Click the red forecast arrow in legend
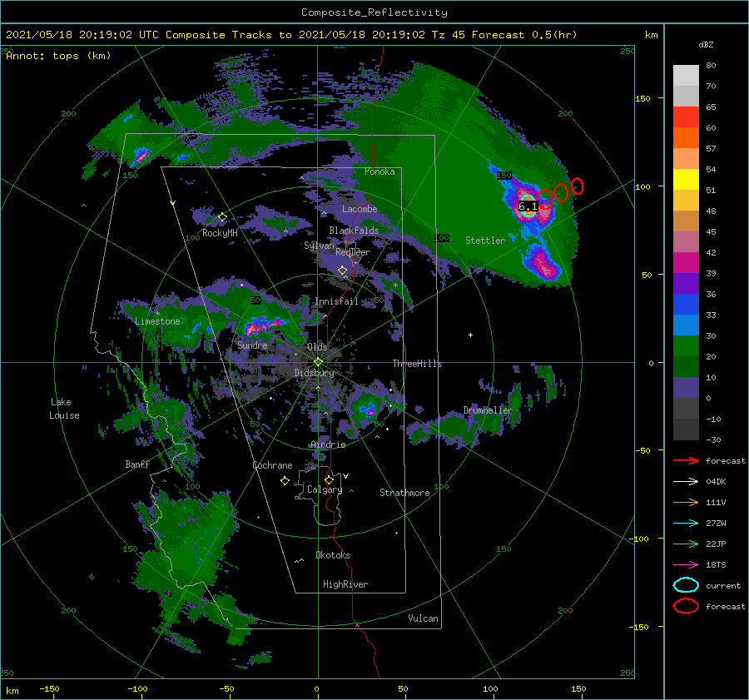The image size is (749, 700). coord(686,460)
